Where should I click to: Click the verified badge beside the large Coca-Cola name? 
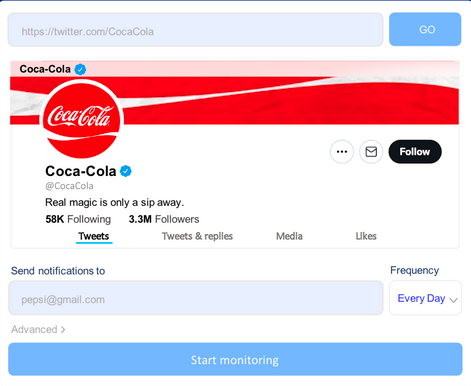tap(126, 171)
